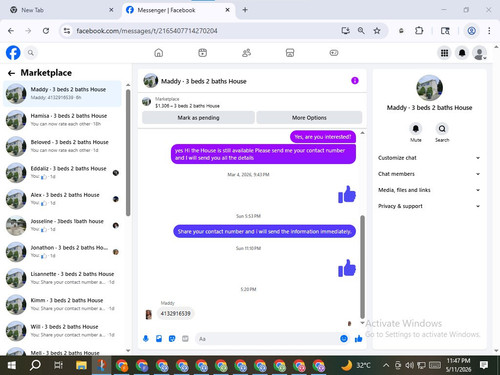Open Will - 3 beds 2 baths House chat
The height and width of the screenshot is (375, 500).
point(63,330)
